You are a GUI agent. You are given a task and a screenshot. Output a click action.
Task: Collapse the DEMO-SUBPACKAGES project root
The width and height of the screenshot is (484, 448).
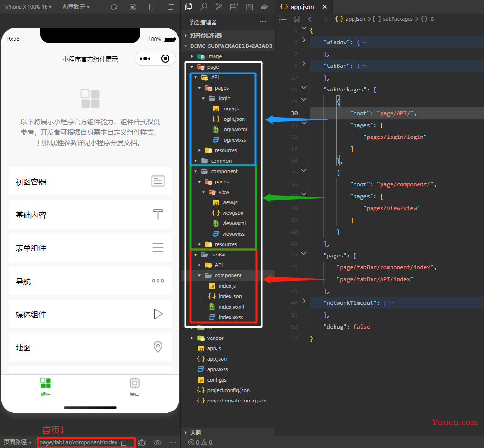pyautogui.click(x=228, y=46)
